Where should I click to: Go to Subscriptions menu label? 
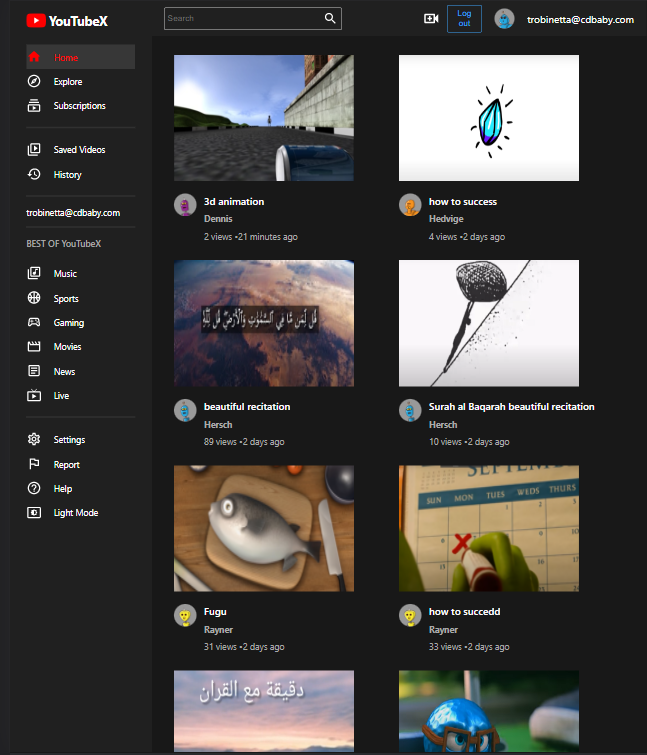click(79, 106)
